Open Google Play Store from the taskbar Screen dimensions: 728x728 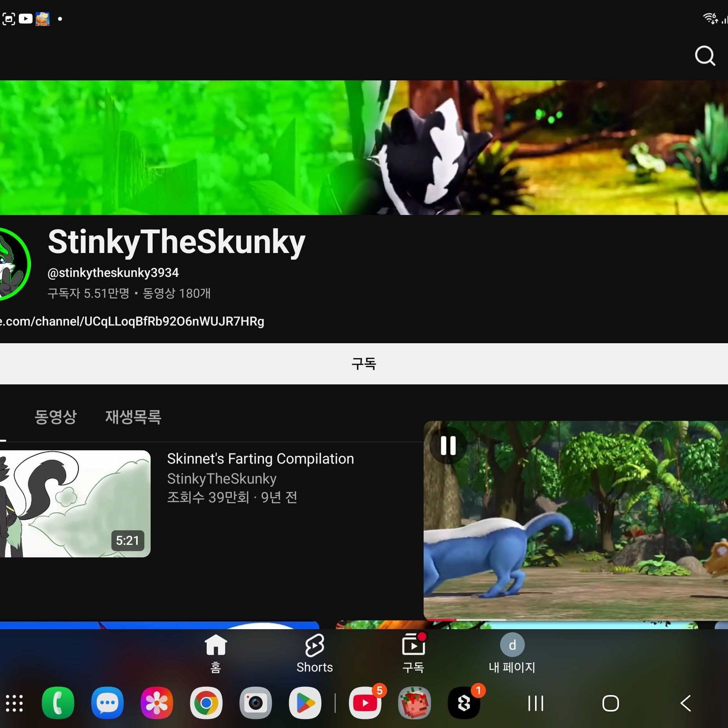click(x=305, y=703)
